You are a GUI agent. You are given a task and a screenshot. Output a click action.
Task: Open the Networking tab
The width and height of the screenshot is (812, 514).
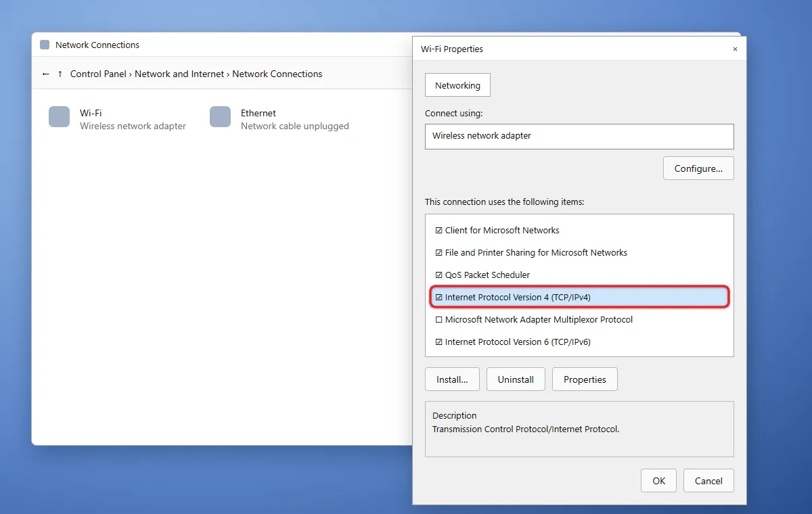457,85
